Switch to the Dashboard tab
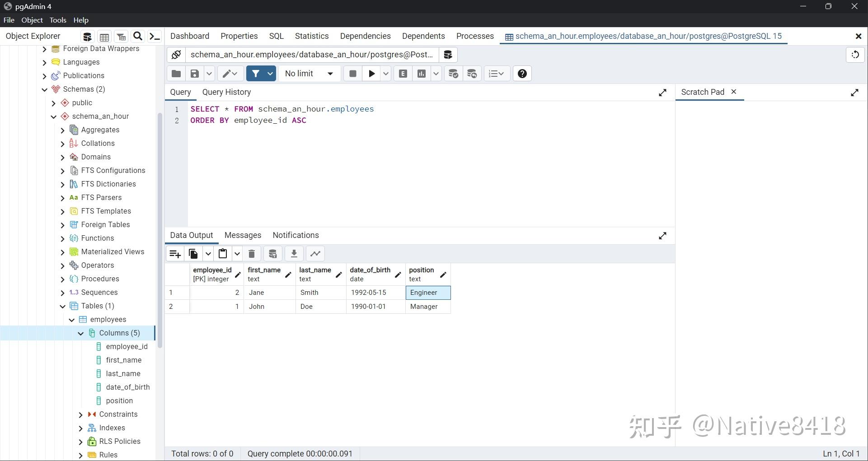This screenshot has height=461, width=868. 190,36
